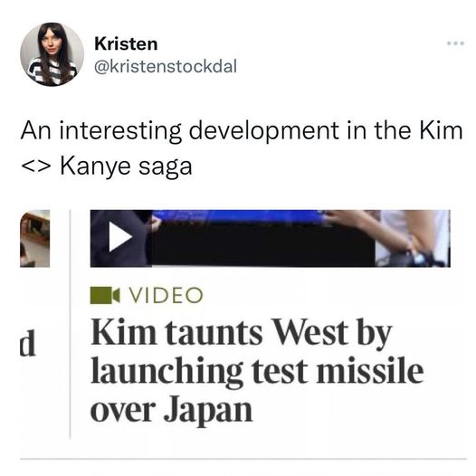
Task: Play the embedded news video
Action: click(120, 237)
